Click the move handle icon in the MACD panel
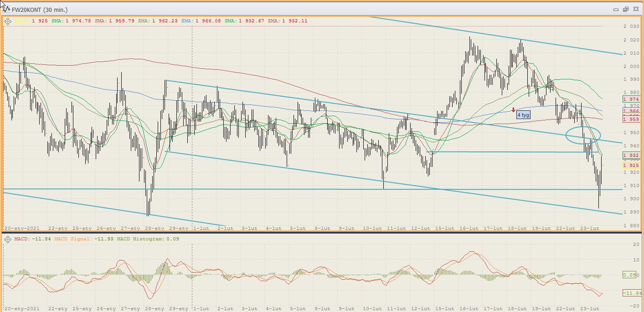 point(7,239)
